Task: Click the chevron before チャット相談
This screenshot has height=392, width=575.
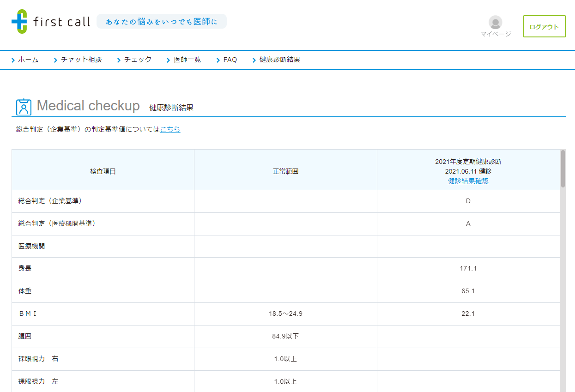Action: [x=55, y=60]
